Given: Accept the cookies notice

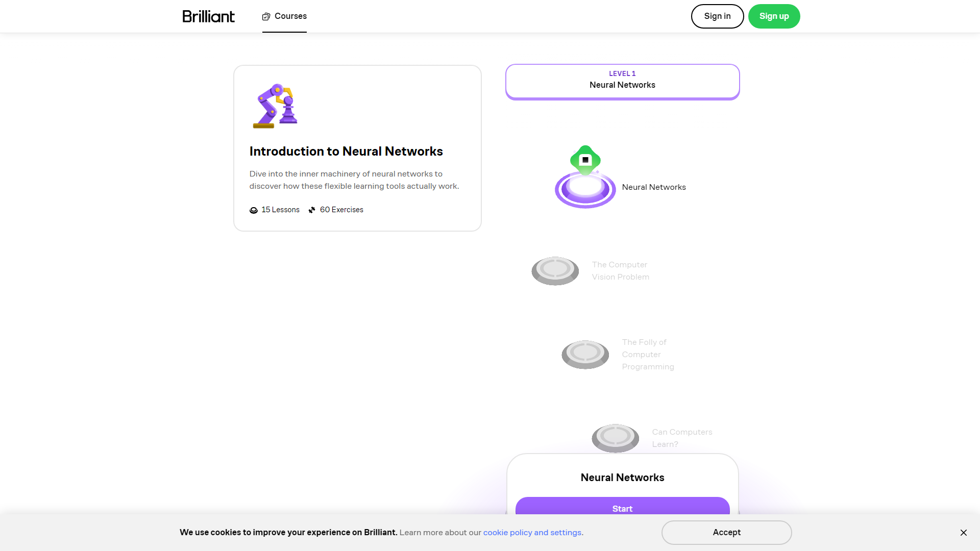Looking at the screenshot, I should click(726, 533).
